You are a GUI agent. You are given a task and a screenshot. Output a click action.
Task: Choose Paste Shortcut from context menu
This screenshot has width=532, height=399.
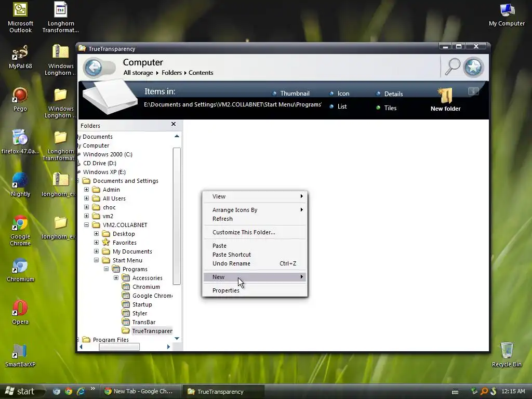coord(255,255)
